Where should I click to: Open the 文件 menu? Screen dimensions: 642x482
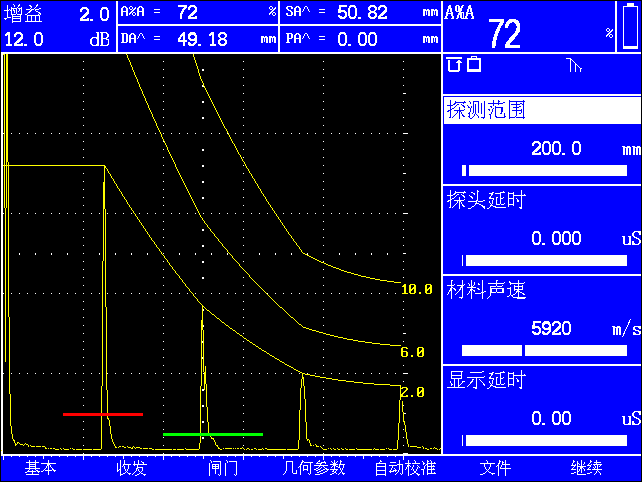pos(495,468)
